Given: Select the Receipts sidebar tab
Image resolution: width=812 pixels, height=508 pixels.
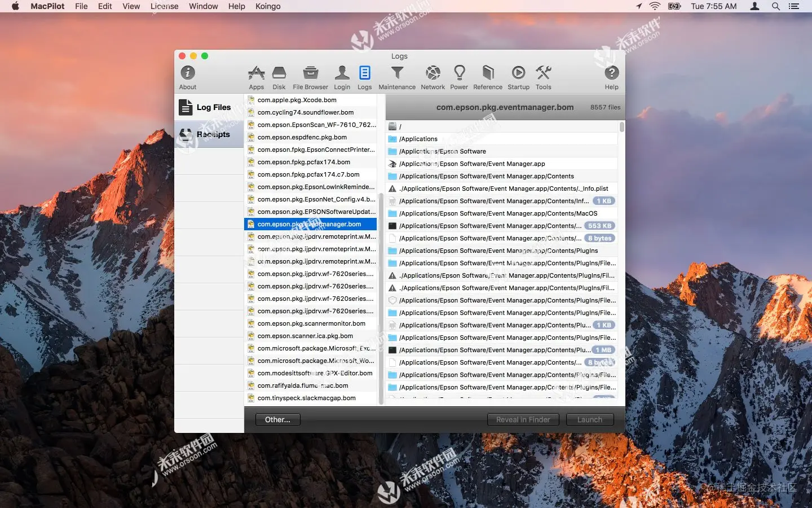Looking at the screenshot, I should (x=209, y=134).
